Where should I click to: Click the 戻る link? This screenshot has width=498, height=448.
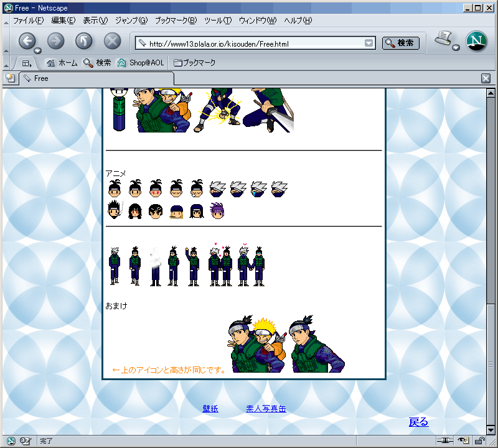click(418, 422)
